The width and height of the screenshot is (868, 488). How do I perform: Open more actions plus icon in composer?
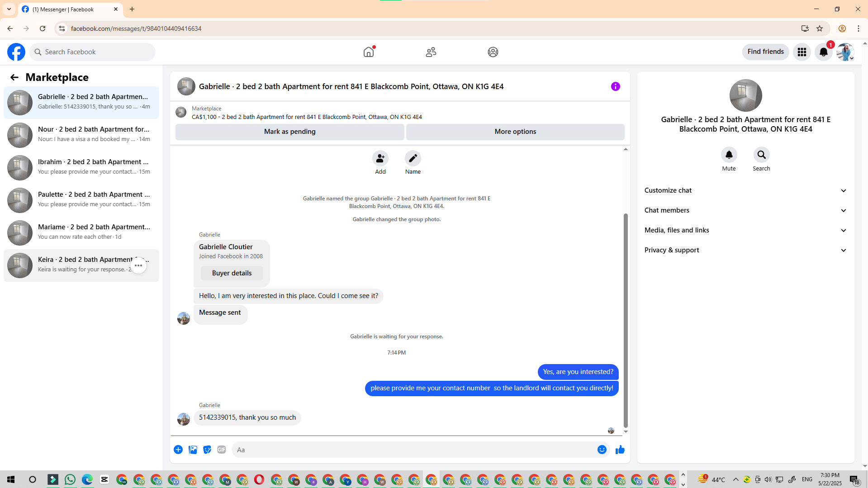(178, 450)
